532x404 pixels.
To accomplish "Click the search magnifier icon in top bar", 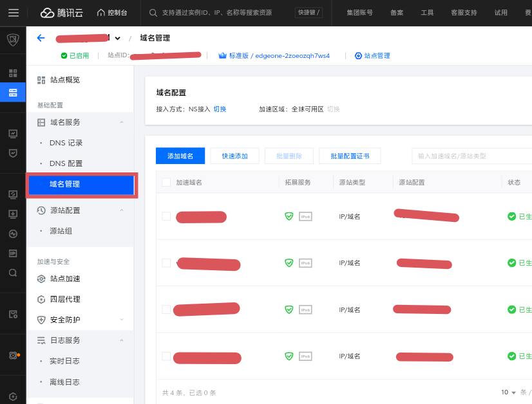I will coord(153,13).
